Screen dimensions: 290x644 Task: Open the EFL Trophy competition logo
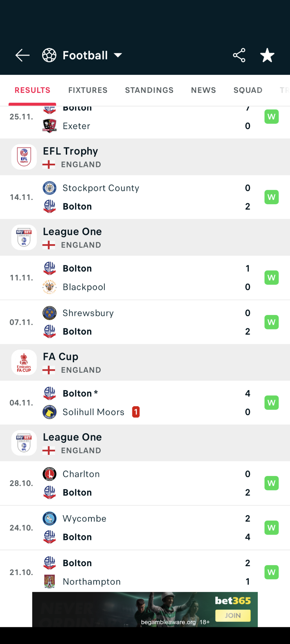tap(24, 157)
